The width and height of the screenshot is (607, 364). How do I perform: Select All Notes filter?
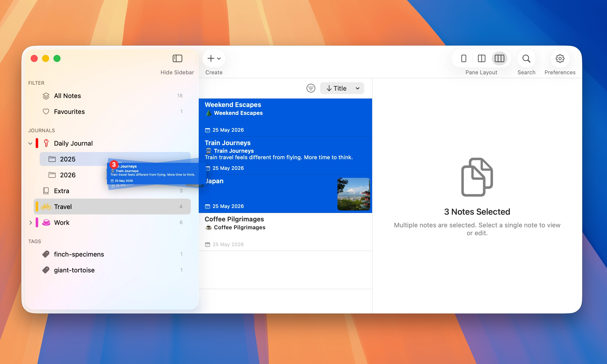(x=112, y=96)
